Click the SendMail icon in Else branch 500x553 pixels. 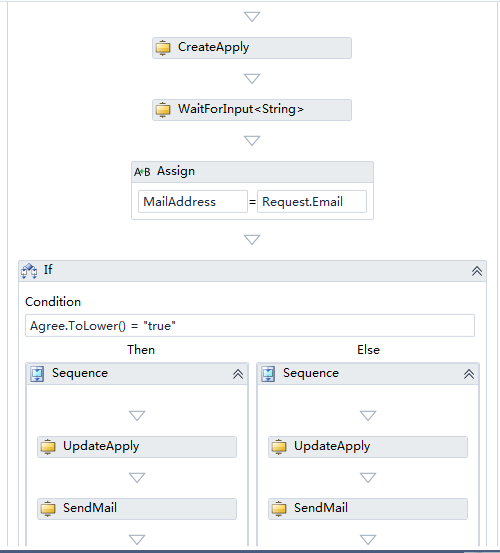pyautogui.click(x=279, y=509)
